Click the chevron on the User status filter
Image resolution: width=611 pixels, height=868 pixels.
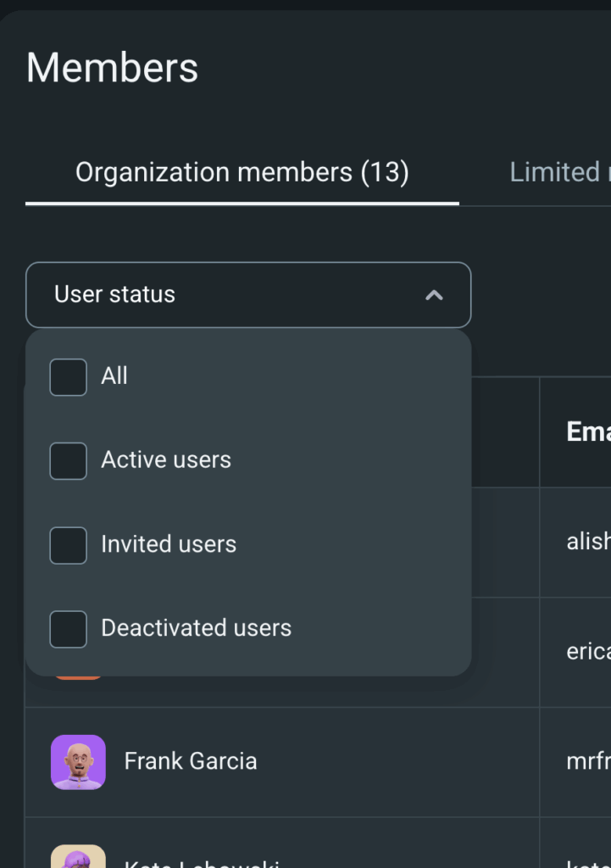click(x=434, y=295)
